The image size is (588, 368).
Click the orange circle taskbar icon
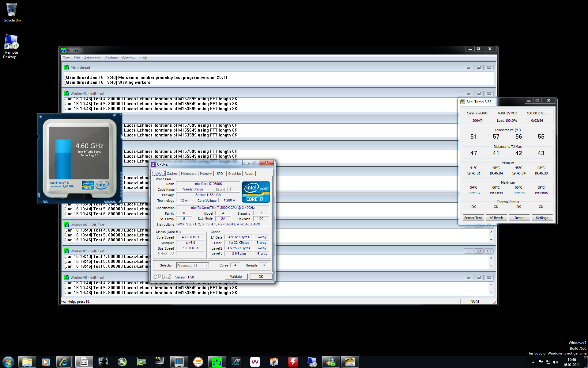[x=198, y=362]
